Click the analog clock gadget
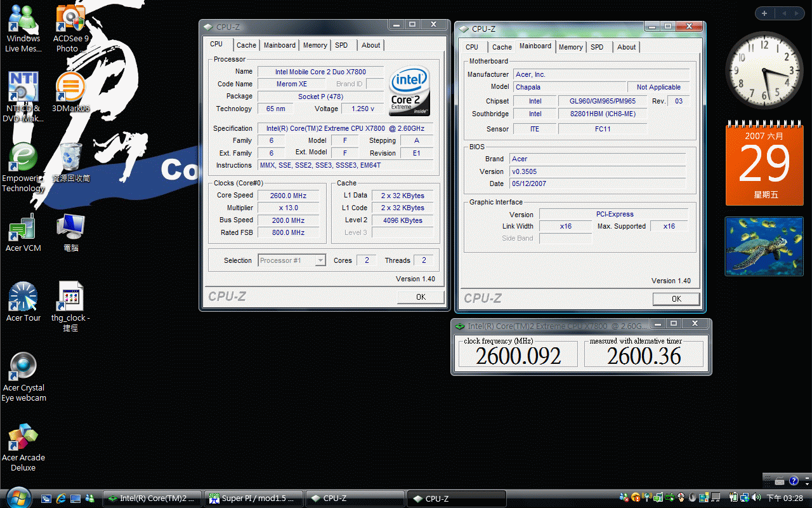Viewport: 812px width, 508px height. pos(764,70)
